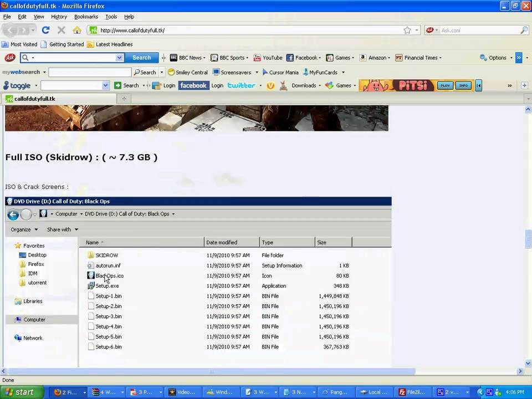The width and height of the screenshot is (532, 399).
Task: Click the system clock 4:06 PM
Action: pyautogui.click(x=514, y=392)
